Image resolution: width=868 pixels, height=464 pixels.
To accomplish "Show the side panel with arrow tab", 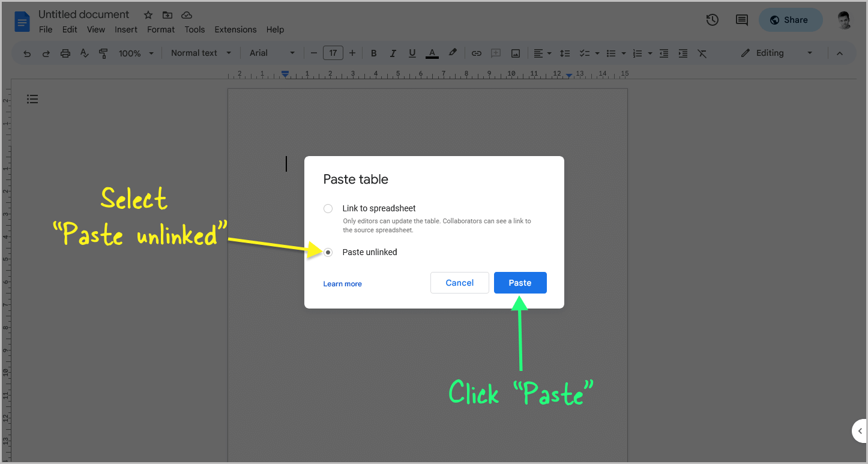I will pos(860,431).
